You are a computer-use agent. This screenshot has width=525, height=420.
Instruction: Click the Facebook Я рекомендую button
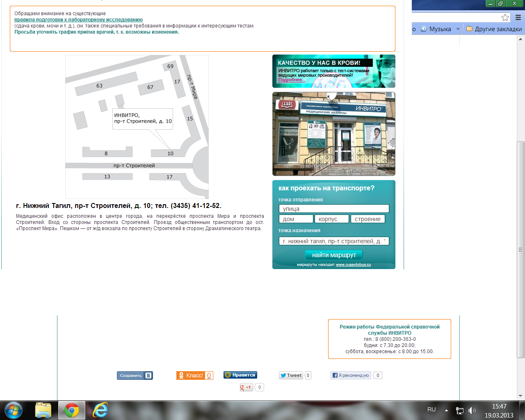[351, 375]
